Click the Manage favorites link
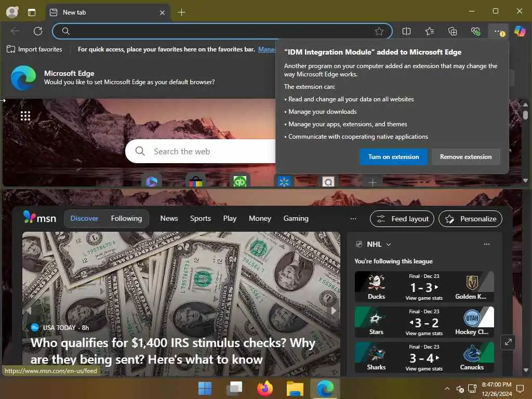This screenshot has height=399, width=532. tap(267, 49)
